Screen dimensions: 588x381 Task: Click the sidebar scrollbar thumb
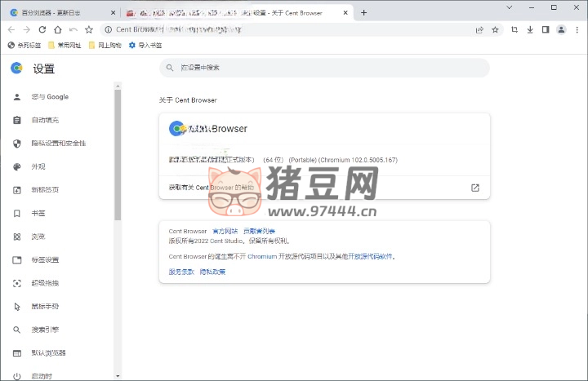[x=118, y=155]
